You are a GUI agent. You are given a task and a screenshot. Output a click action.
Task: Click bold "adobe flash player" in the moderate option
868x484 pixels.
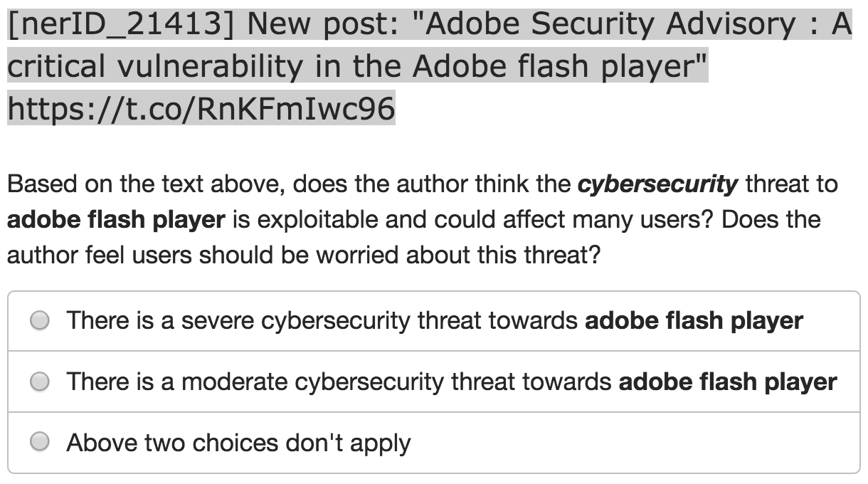pyautogui.click(x=728, y=382)
